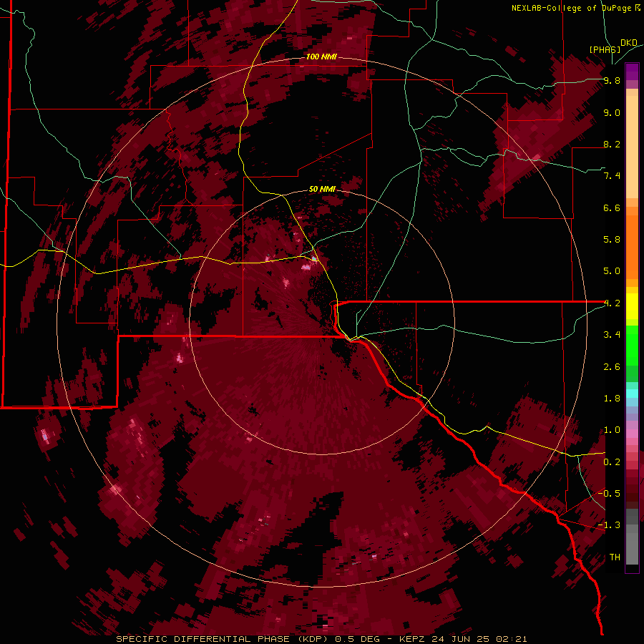Click the DKD label above the color scale

pos(629,42)
